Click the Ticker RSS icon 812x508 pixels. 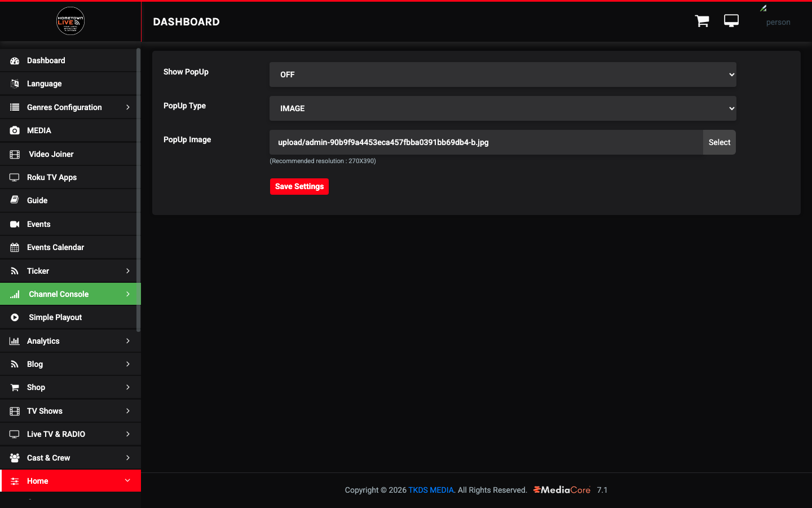tap(15, 271)
